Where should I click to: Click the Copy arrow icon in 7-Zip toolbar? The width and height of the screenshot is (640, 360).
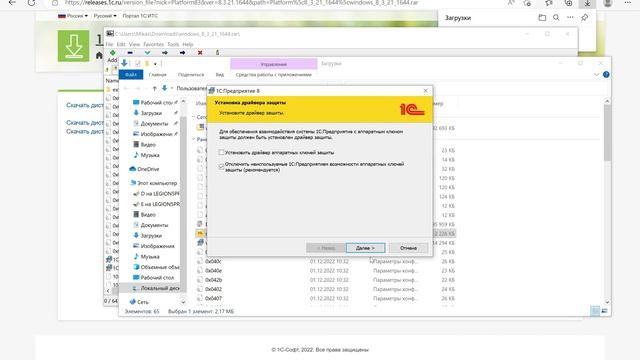point(164,53)
